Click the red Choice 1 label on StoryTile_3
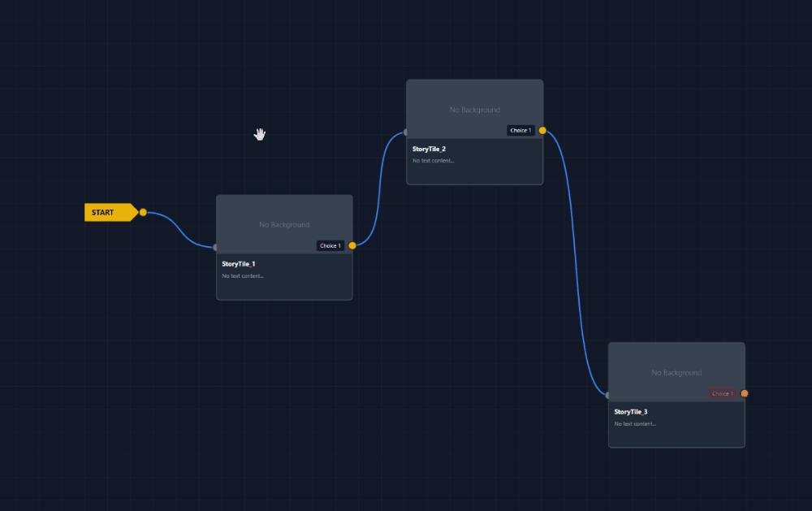This screenshot has height=511, width=812. 722,393
